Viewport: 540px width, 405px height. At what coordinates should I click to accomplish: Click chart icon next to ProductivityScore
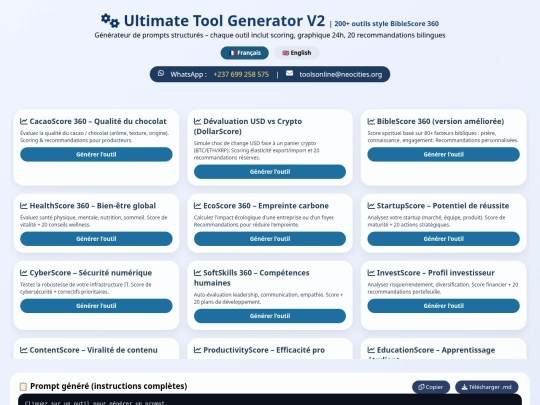click(x=197, y=350)
